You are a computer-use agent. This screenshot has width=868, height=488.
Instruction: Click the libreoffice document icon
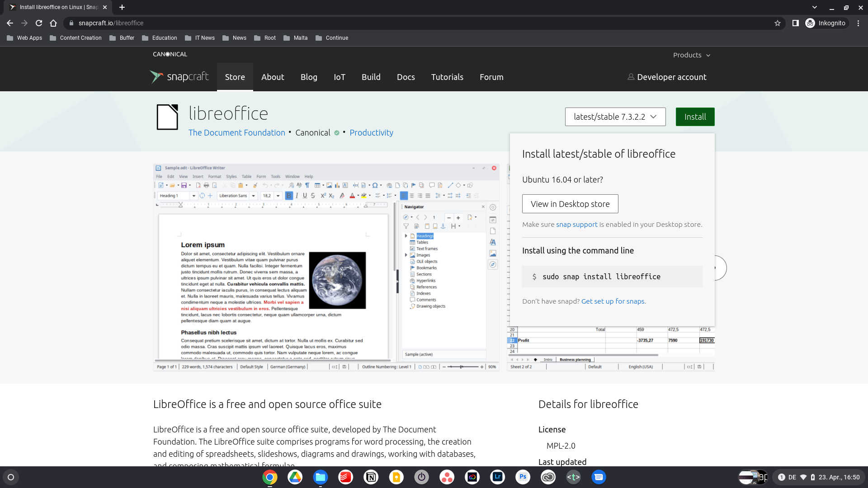point(167,117)
